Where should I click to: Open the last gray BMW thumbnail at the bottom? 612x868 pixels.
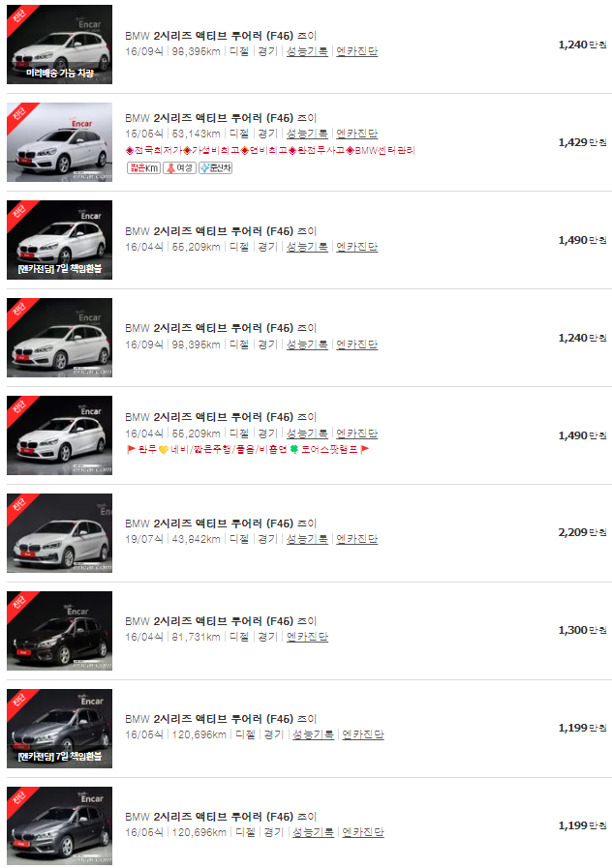(59, 826)
